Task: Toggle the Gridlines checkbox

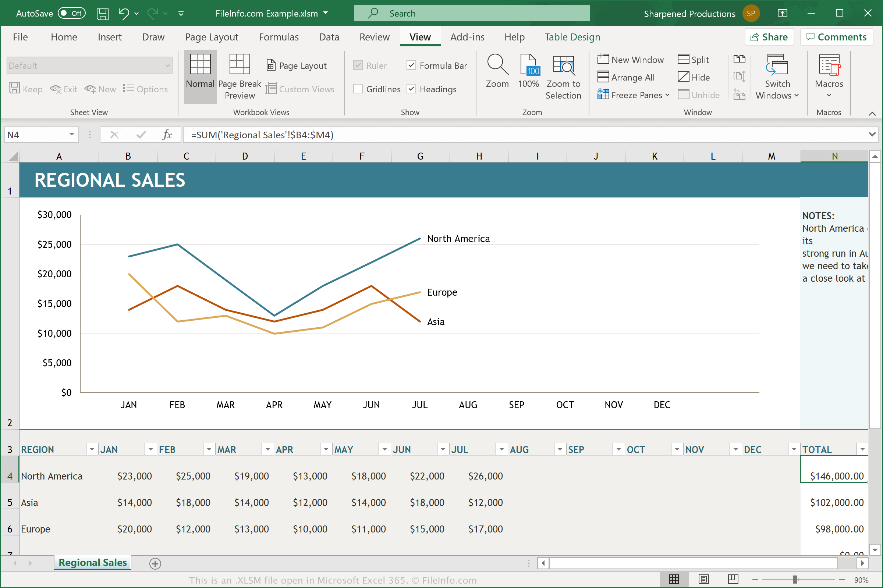Action: coord(358,89)
